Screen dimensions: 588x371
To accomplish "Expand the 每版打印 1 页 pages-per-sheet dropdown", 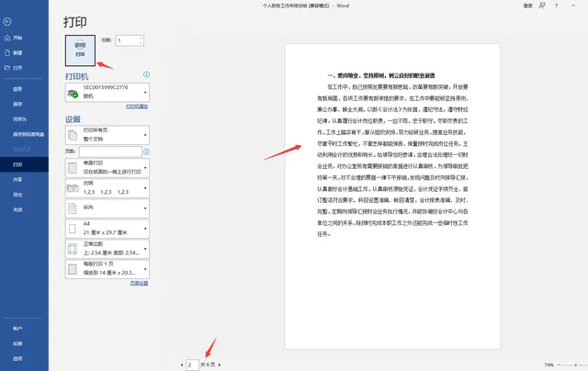I will click(107, 269).
